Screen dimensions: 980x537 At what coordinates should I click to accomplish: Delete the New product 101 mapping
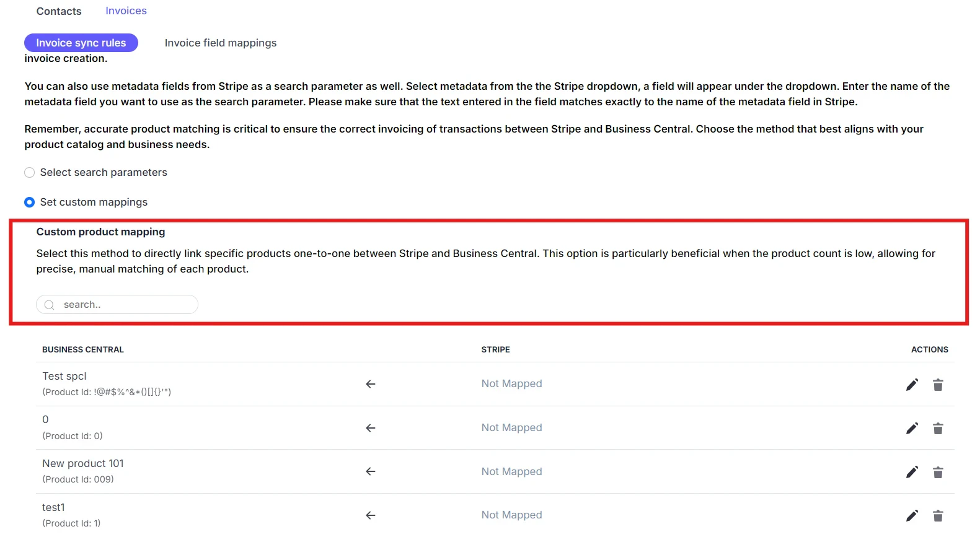pyautogui.click(x=938, y=472)
